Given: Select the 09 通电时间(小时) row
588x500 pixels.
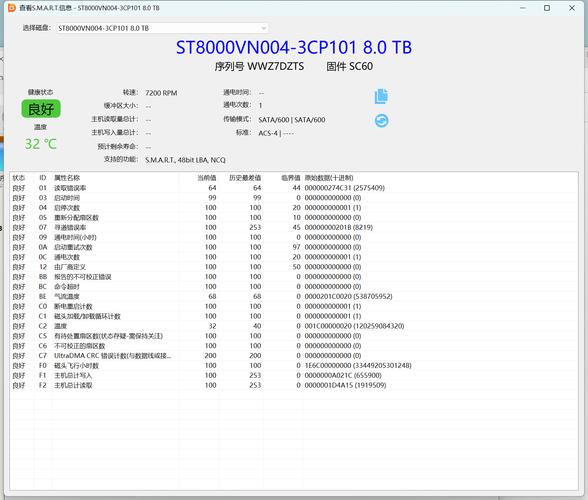Looking at the screenshot, I should [294, 237].
